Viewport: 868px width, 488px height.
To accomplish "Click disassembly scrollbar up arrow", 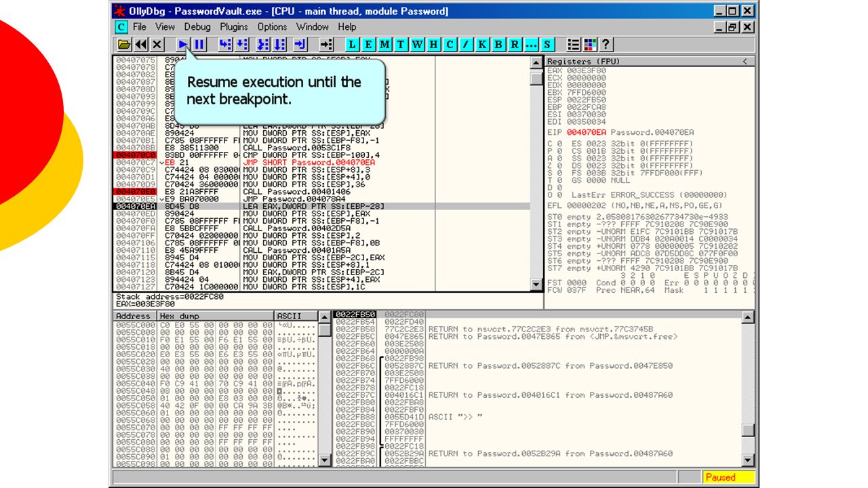I will pos(536,62).
